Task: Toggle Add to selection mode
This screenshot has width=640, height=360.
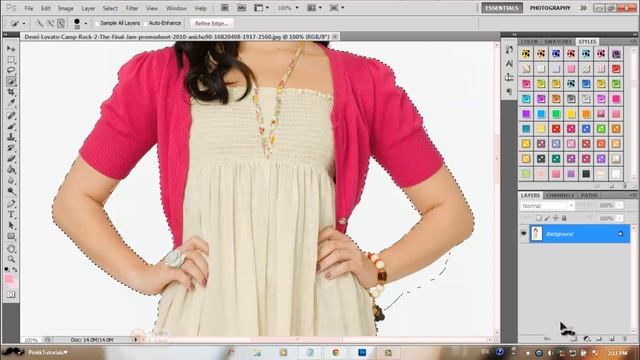Action: [x=50, y=23]
